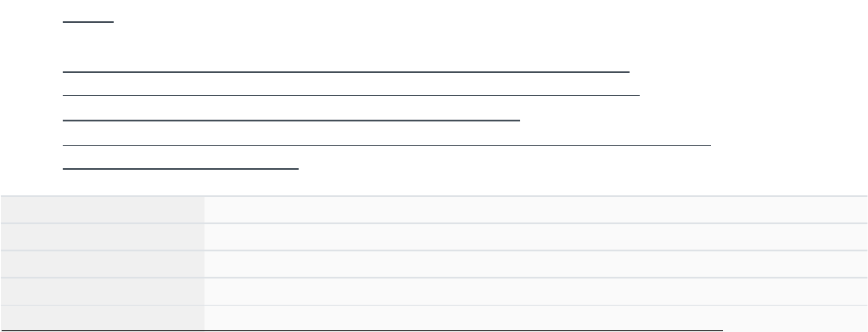Click bottom track right of black bar

796,331
